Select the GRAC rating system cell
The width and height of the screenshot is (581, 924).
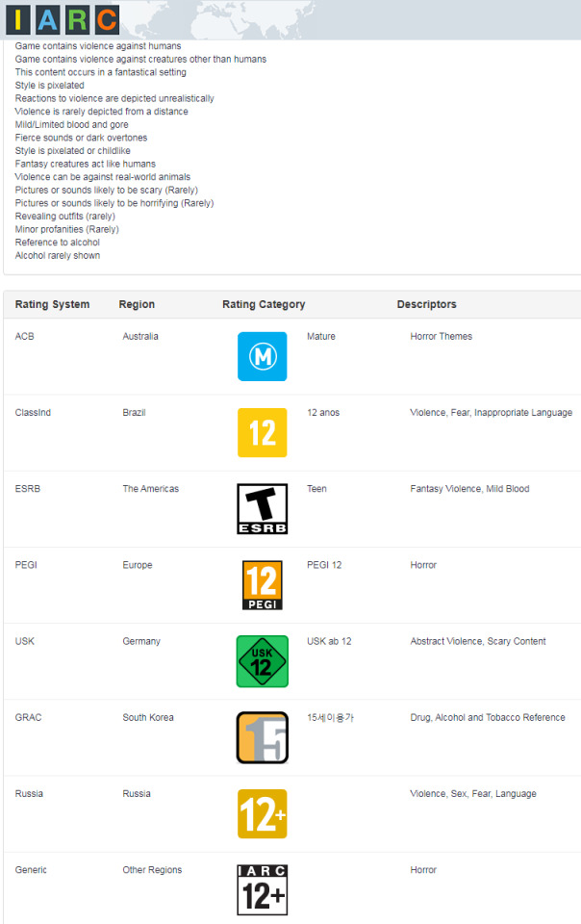(28, 717)
